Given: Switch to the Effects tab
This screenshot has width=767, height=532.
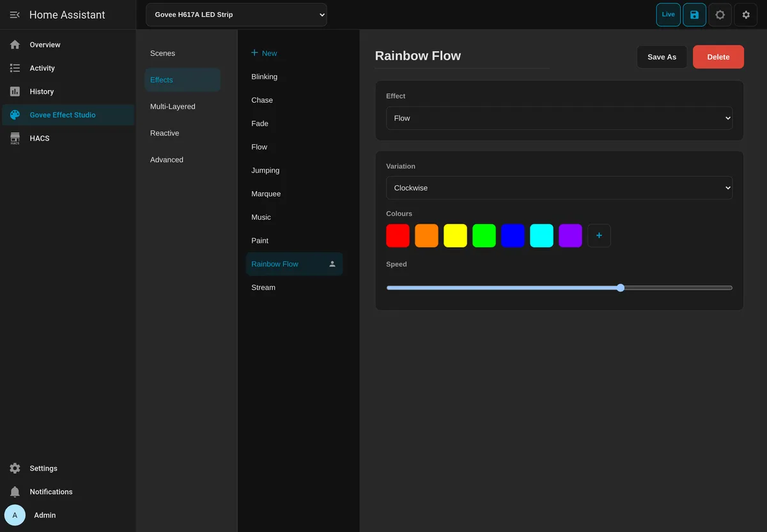Looking at the screenshot, I should click(x=183, y=80).
